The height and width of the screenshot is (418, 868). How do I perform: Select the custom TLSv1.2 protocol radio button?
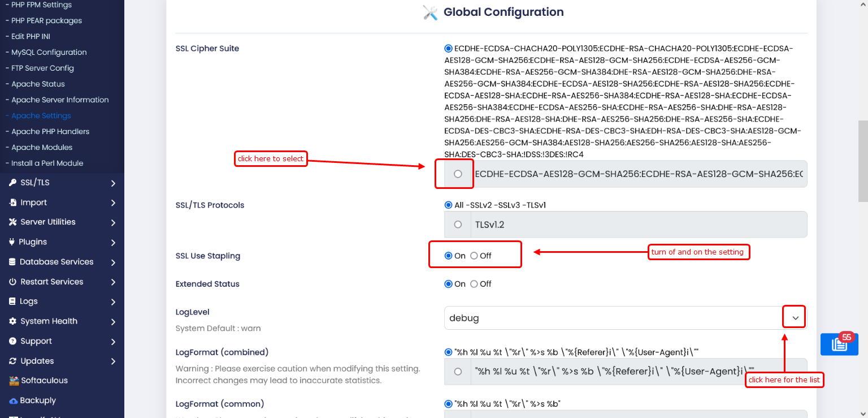click(458, 225)
